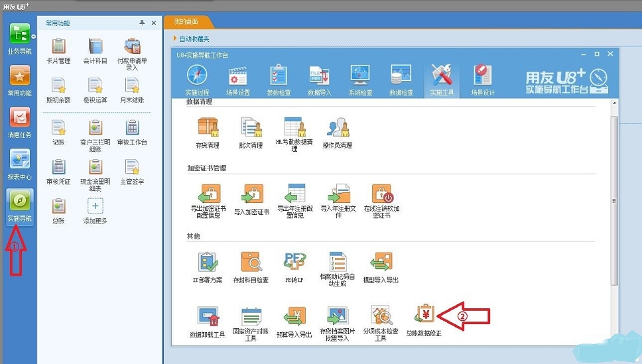642x364 pixels.
Task: Open 预算导入导出 tool
Action: coord(294,322)
